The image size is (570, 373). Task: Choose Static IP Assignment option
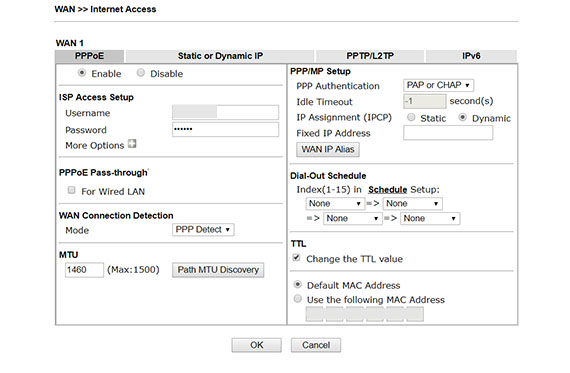411,117
